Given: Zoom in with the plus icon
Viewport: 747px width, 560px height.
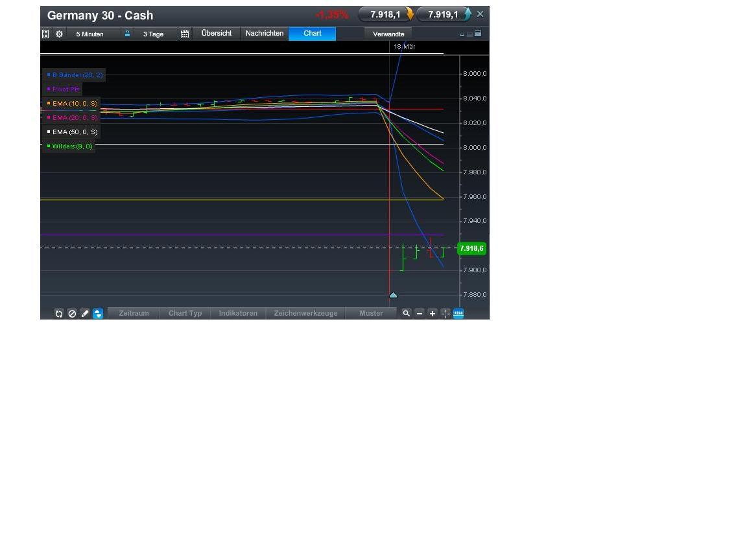Looking at the screenshot, I should (x=432, y=313).
